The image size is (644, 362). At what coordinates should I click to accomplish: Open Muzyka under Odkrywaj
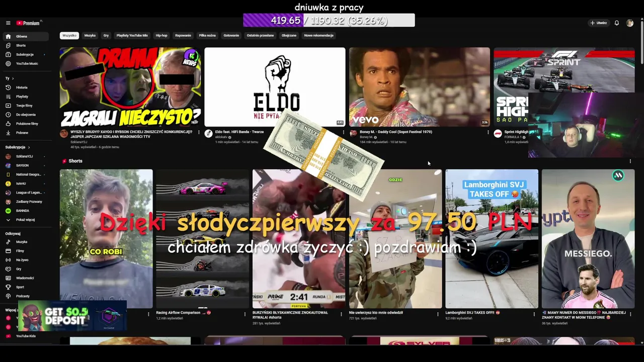coord(27,242)
